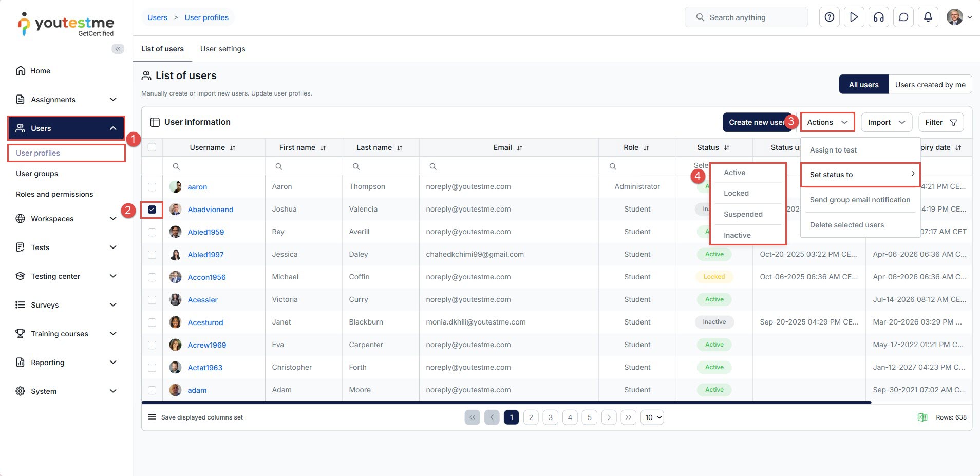Click the Create new user button
The image size is (980, 476).
(x=756, y=122)
